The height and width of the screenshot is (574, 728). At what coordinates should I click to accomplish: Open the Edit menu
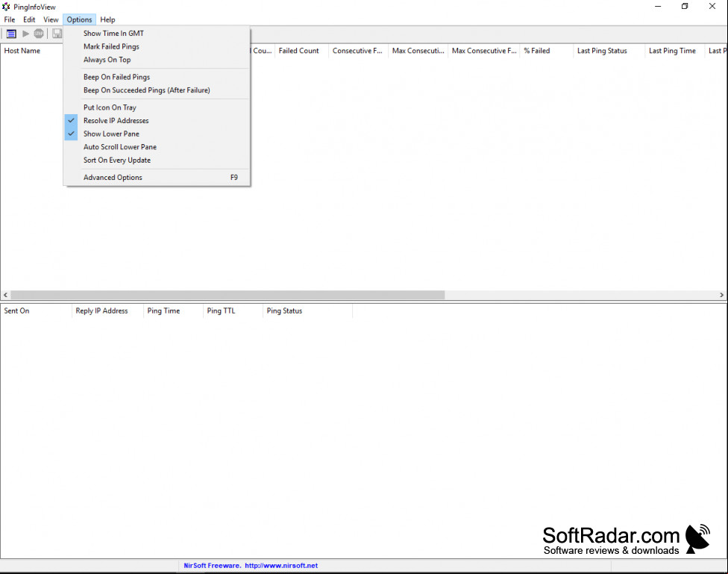[x=29, y=19]
